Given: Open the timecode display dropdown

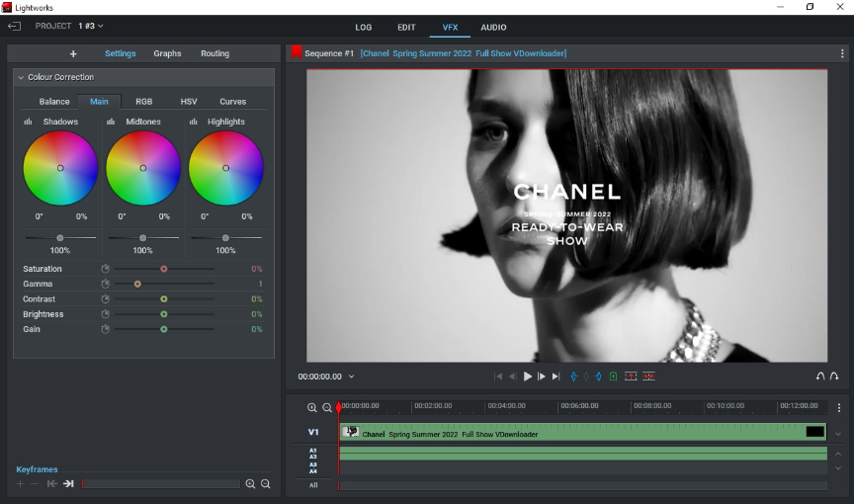Looking at the screenshot, I should (x=351, y=377).
